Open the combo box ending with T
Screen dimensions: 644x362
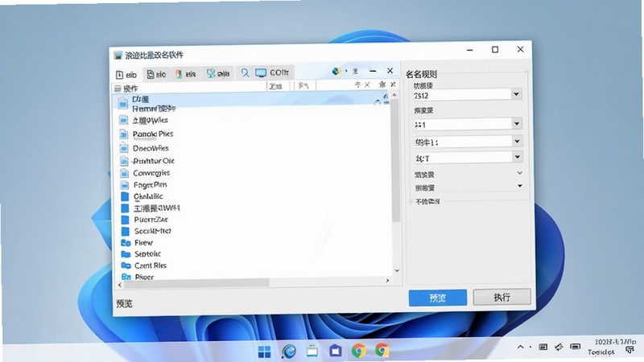pyautogui.click(x=468, y=158)
